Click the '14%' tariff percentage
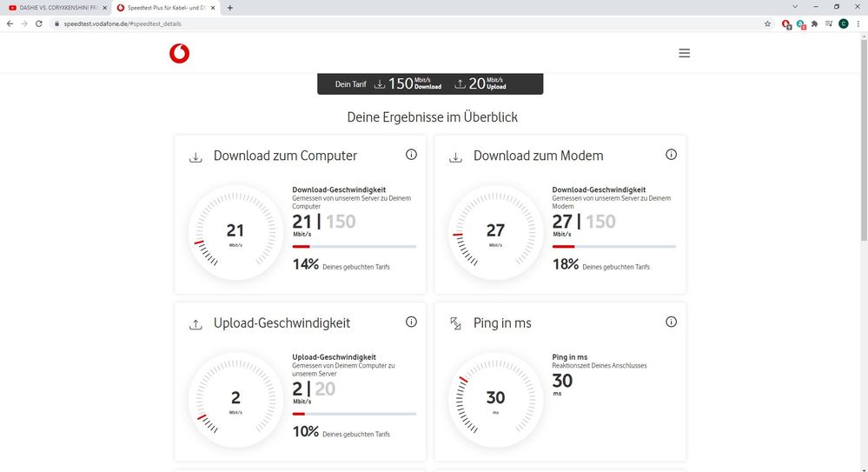 pyautogui.click(x=306, y=264)
